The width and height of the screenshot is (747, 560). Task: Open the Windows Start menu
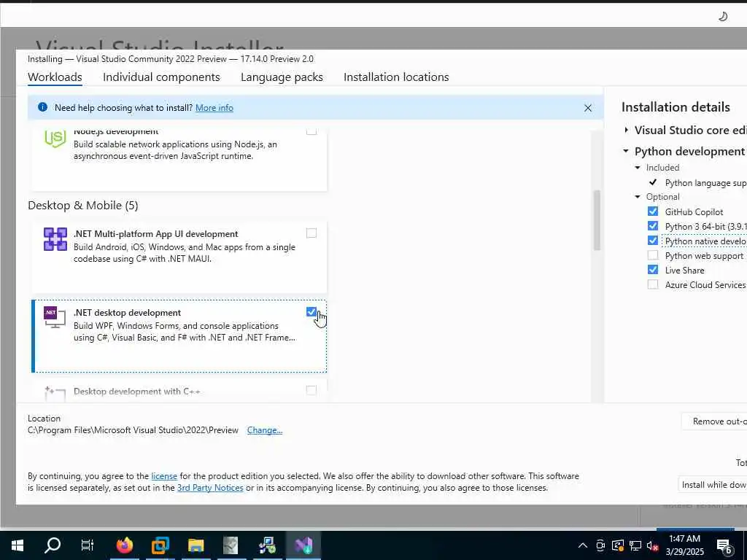pyautogui.click(x=18, y=545)
